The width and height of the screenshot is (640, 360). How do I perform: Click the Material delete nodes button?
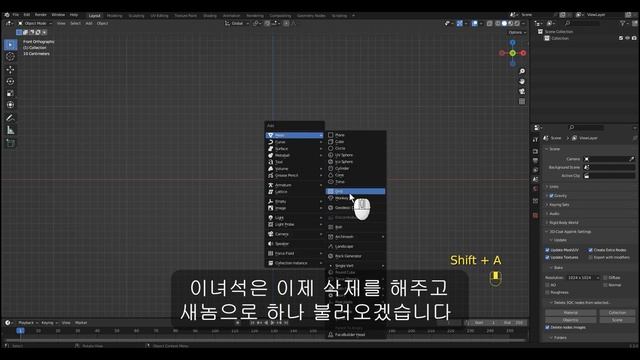pyautogui.click(x=571, y=313)
